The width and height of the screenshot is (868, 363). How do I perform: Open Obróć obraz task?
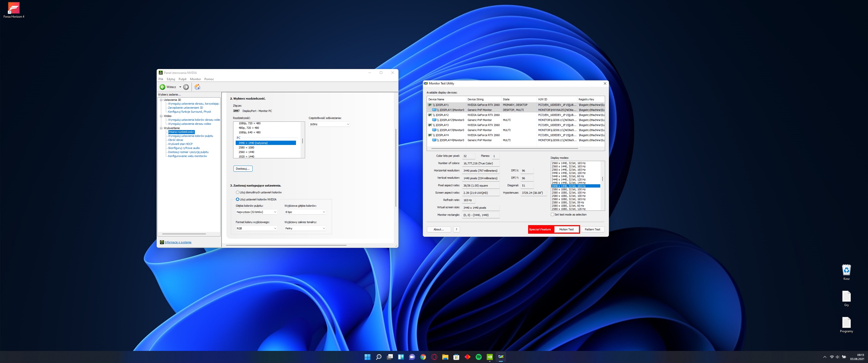click(x=176, y=140)
